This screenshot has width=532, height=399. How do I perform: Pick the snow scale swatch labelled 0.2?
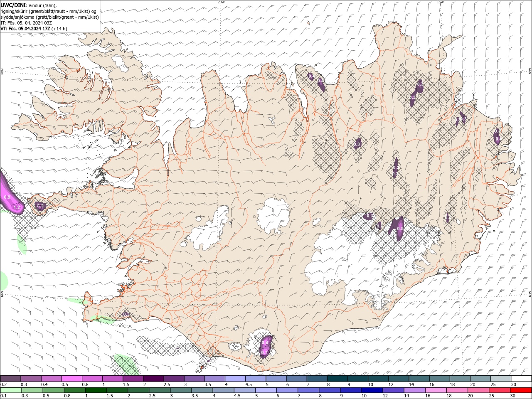coord(10,379)
